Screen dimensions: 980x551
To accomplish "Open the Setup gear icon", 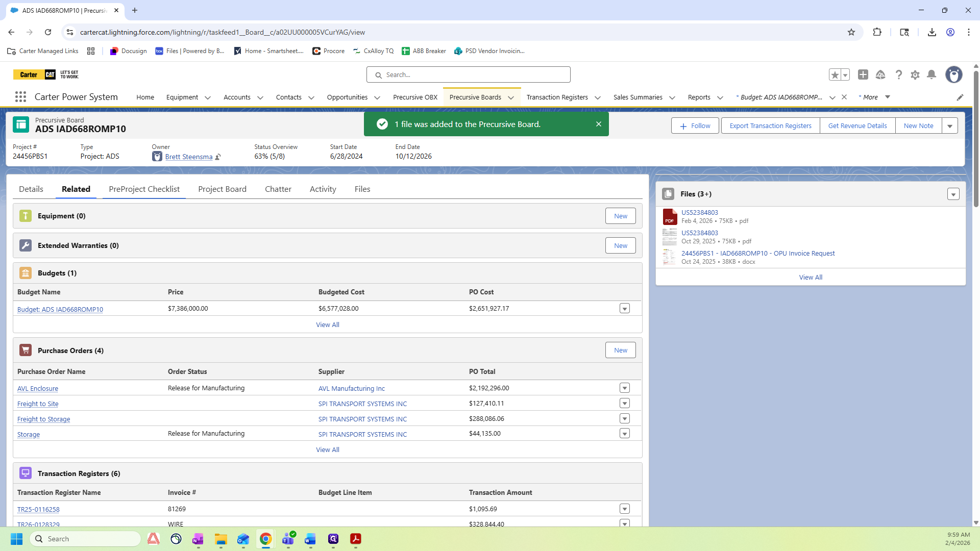I will tap(915, 75).
